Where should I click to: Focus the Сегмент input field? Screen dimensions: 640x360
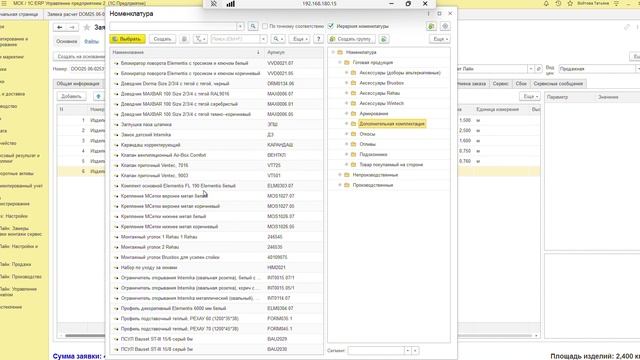pos(376,351)
